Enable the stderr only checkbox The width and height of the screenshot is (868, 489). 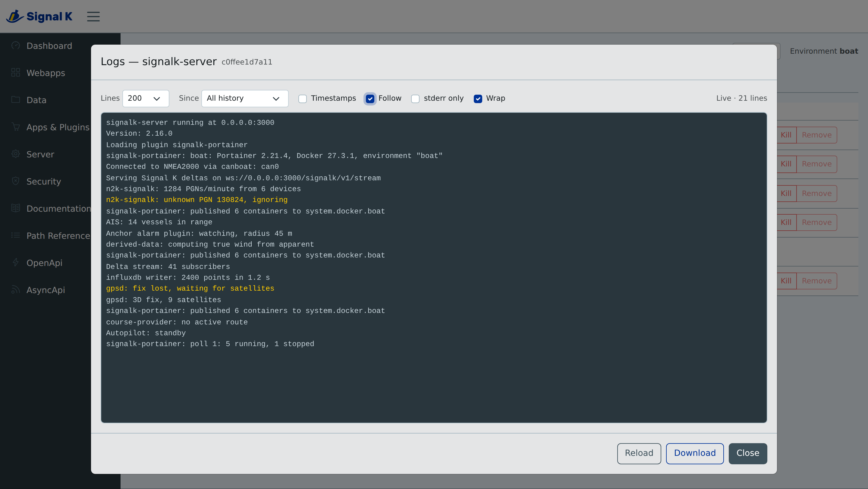(415, 99)
